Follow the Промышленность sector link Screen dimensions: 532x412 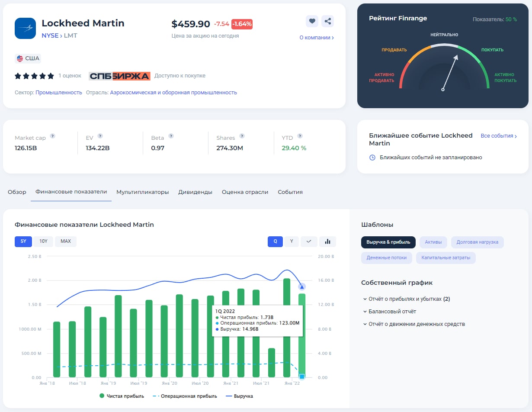click(59, 93)
